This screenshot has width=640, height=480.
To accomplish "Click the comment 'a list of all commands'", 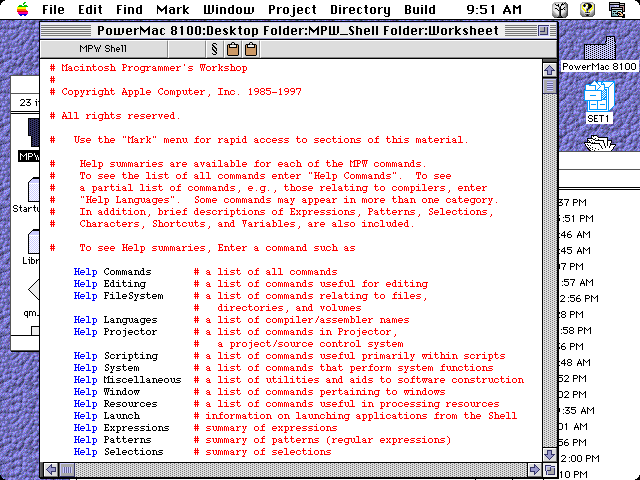I will (271, 272).
